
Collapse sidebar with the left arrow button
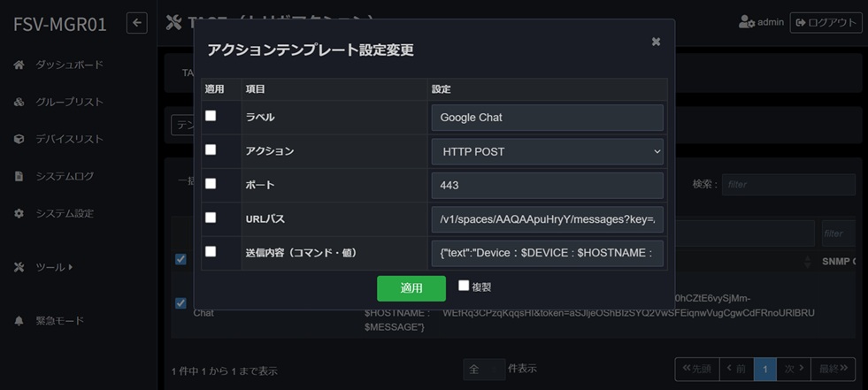pyautogui.click(x=137, y=23)
